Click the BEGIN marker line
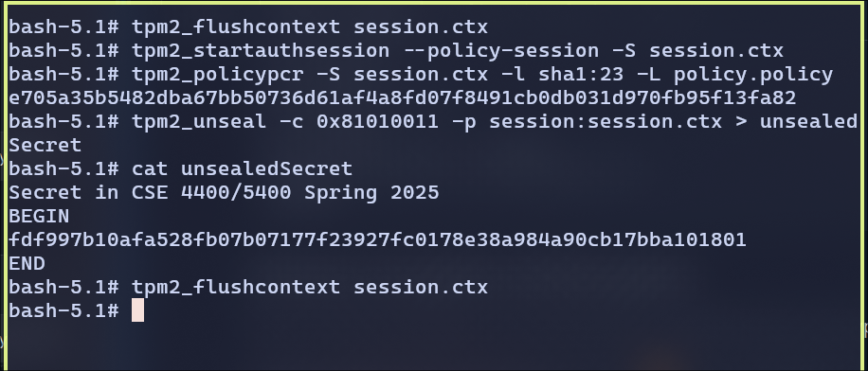 click(39, 216)
